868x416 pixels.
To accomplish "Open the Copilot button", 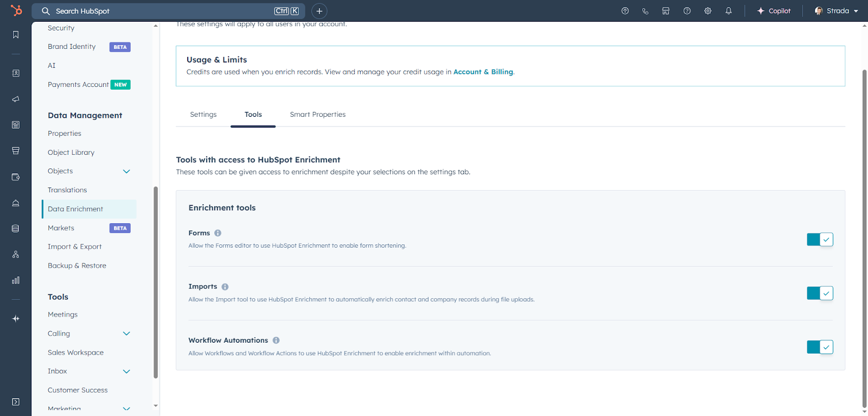I will tap(774, 11).
